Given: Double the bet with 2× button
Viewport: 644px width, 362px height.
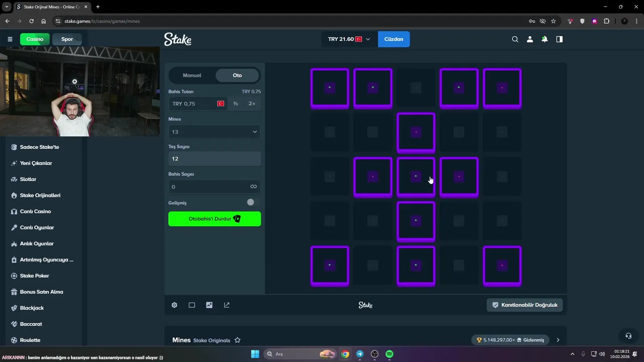Looking at the screenshot, I should click(x=252, y=104).
